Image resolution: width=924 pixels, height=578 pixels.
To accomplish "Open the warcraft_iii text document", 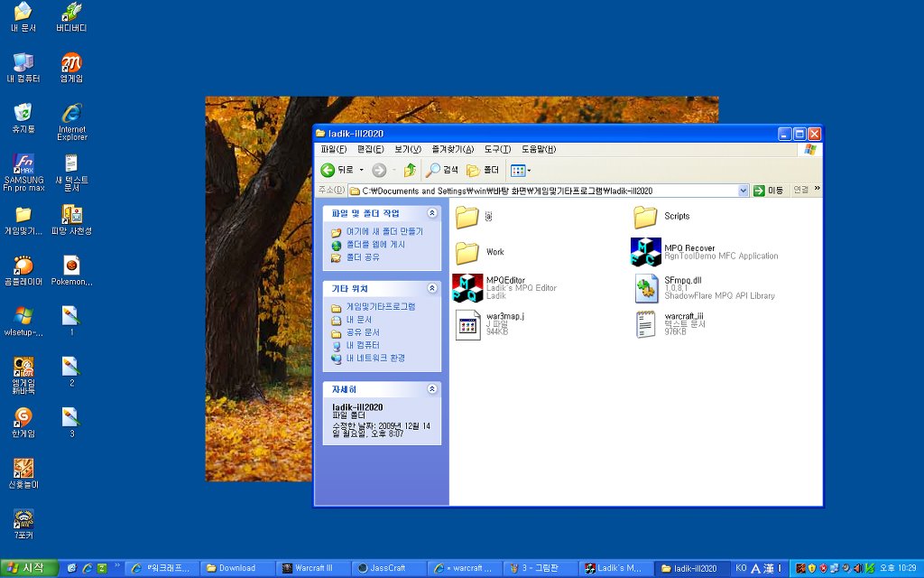I will 645,323.
